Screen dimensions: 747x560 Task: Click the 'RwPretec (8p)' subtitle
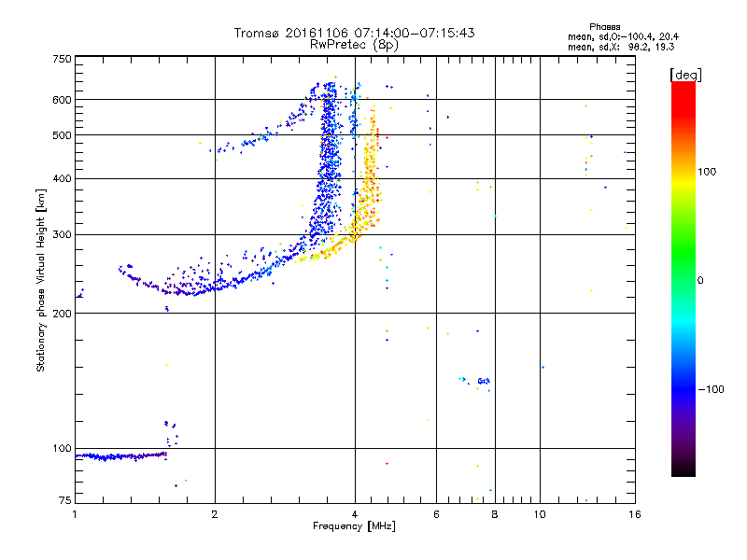(354, 45)
